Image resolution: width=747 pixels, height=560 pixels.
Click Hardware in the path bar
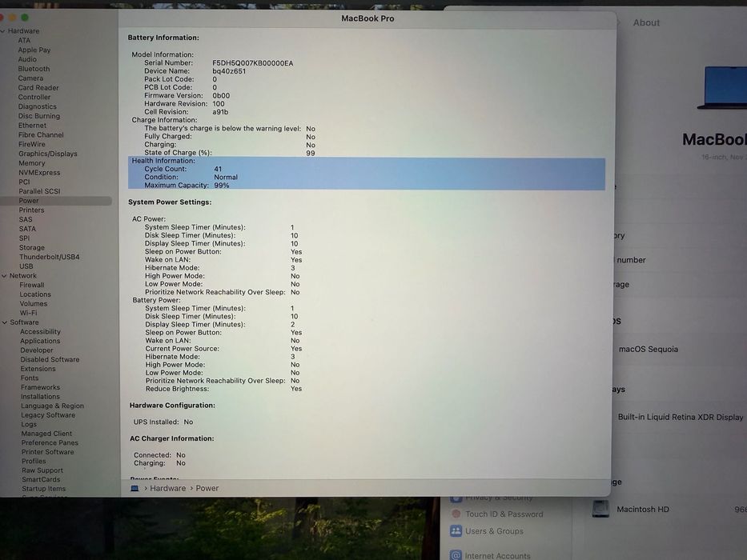click(x=167, y=489)
